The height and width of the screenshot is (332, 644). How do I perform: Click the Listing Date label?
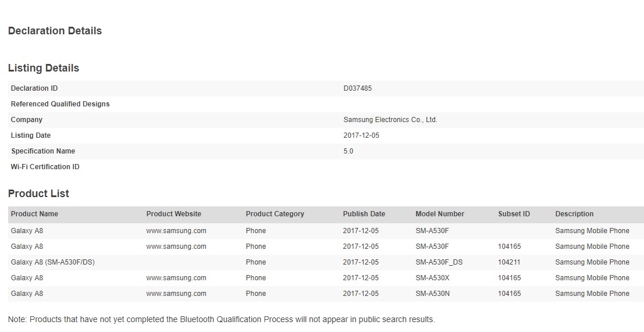30,135
